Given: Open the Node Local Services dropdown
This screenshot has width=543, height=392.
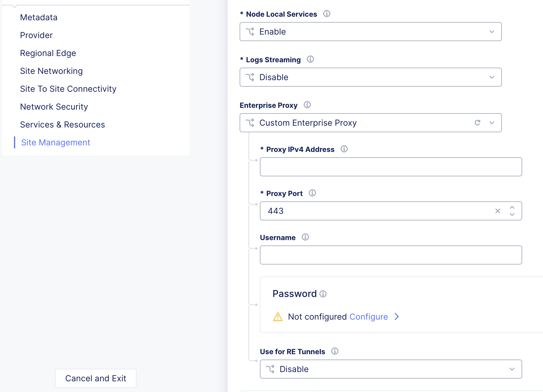Looking at the screenshot, I should [x=370, y=32].
